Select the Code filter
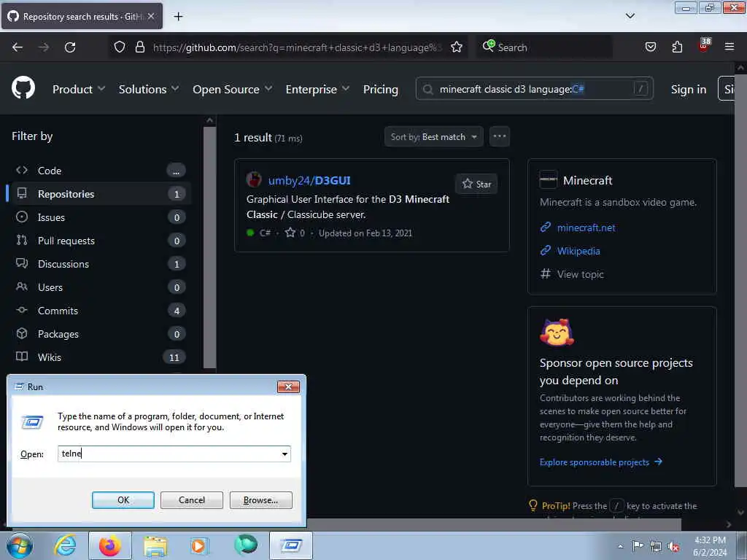The image size is (747, 560). (99, 171)
